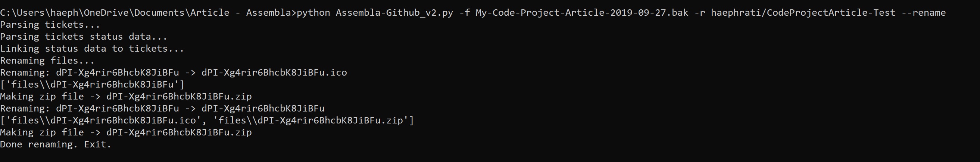Click the -f option flag

[464, 13]
